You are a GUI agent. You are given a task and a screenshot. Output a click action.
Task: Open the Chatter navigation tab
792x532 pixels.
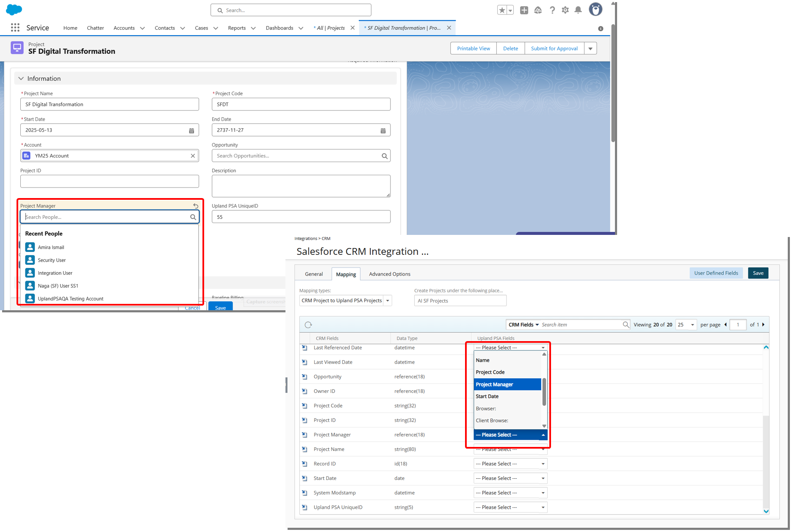pyautogui.click(x=95, y=28)
